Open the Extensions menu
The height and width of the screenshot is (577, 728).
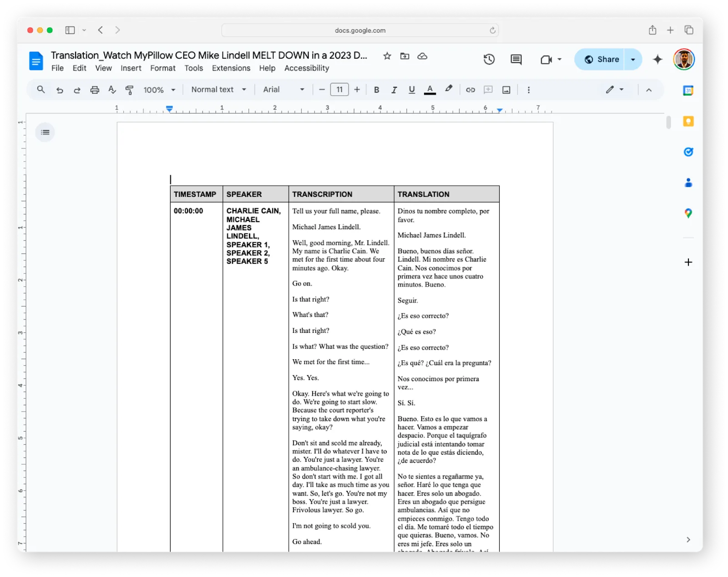tap(231, 68)
